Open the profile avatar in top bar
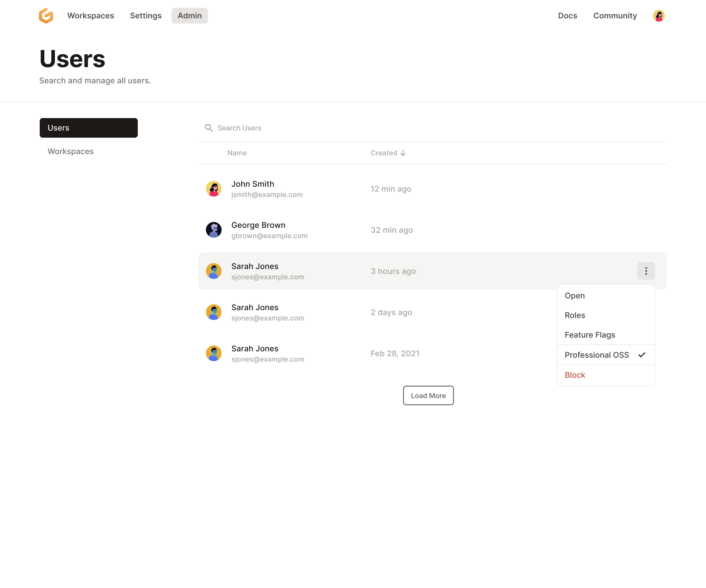706x588 pixels. pyautogui.click(x=659, y=16)
